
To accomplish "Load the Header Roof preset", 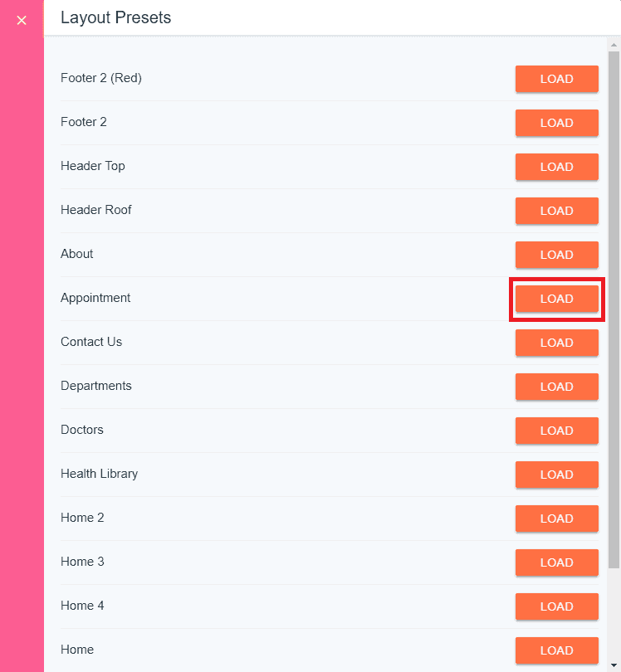I will [556, 211].
